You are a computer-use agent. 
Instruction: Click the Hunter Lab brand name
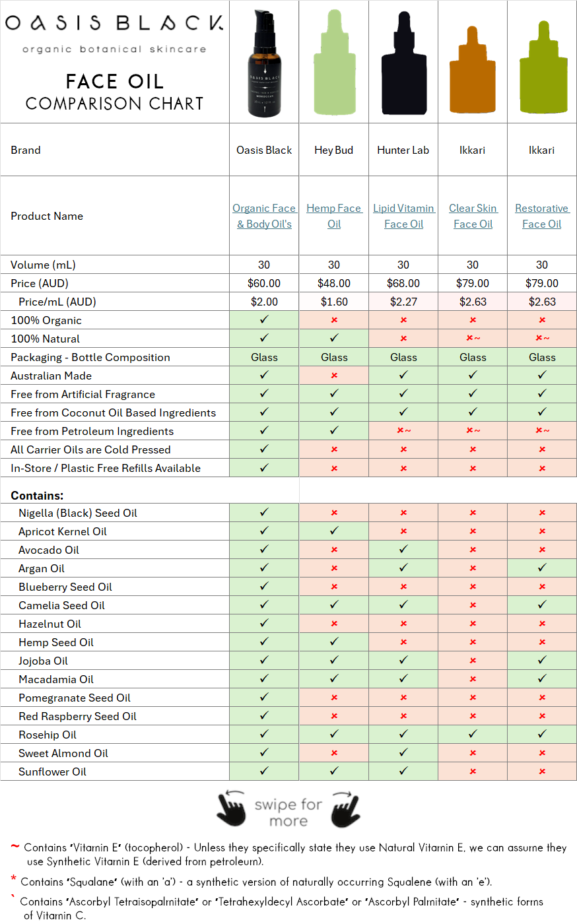[x=403, y=150]
